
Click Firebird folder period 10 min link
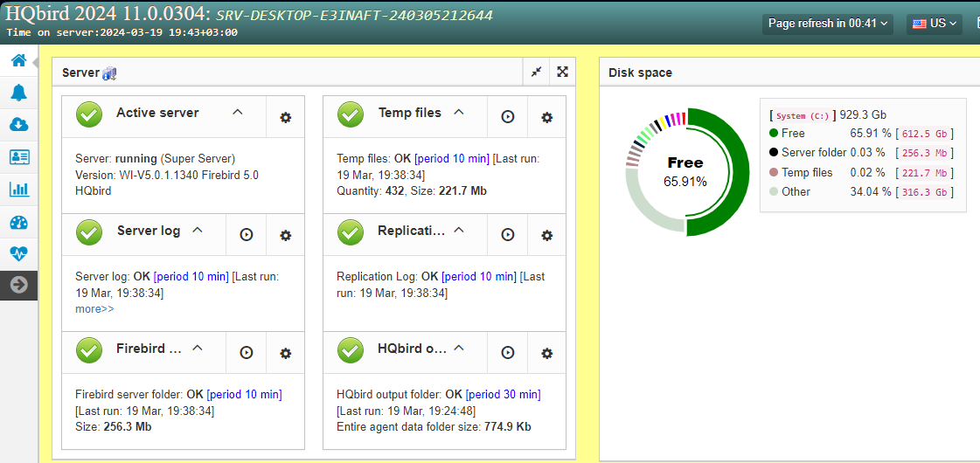coord(245,394)
